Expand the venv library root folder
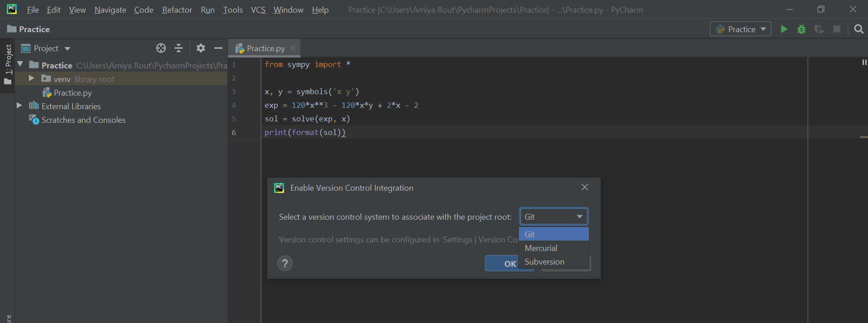 click(31, 78)
